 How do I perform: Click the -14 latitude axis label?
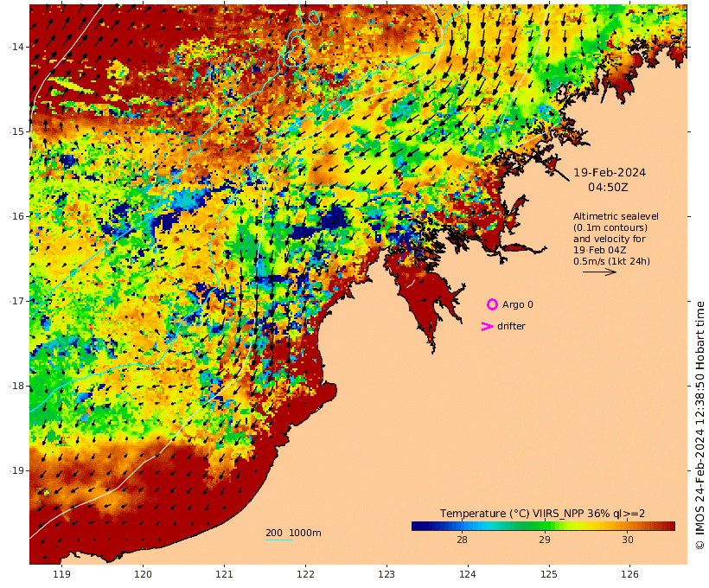(17, 47)
